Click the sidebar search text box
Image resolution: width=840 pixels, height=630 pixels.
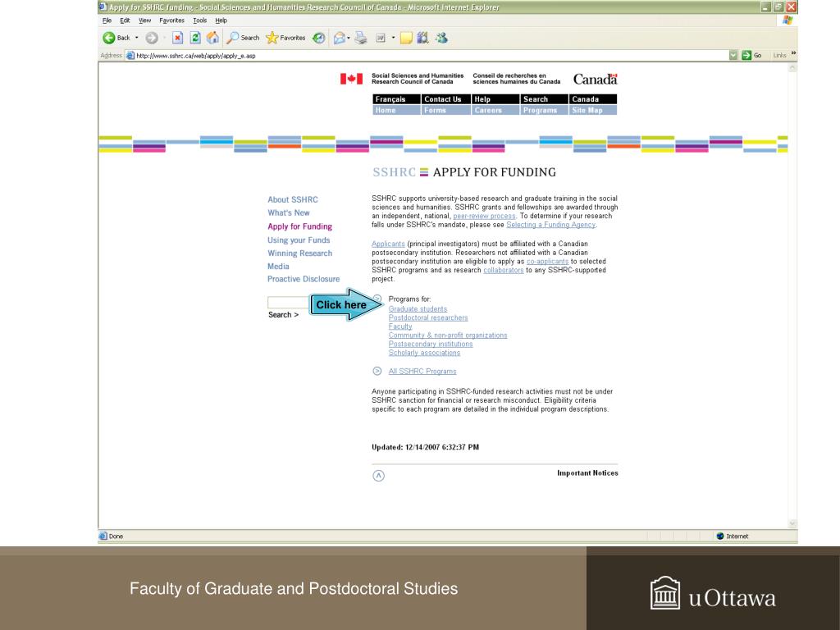pos(289,303)
